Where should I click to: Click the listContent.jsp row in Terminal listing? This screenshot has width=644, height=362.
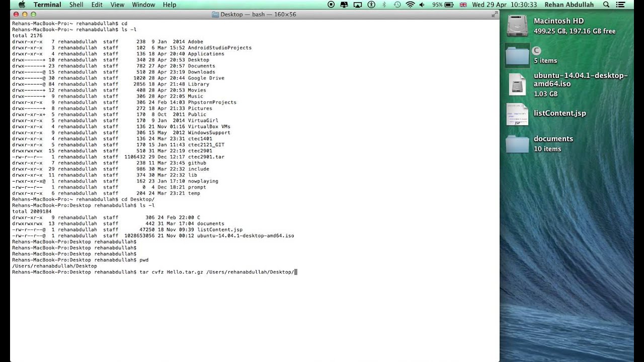(127, 230)
